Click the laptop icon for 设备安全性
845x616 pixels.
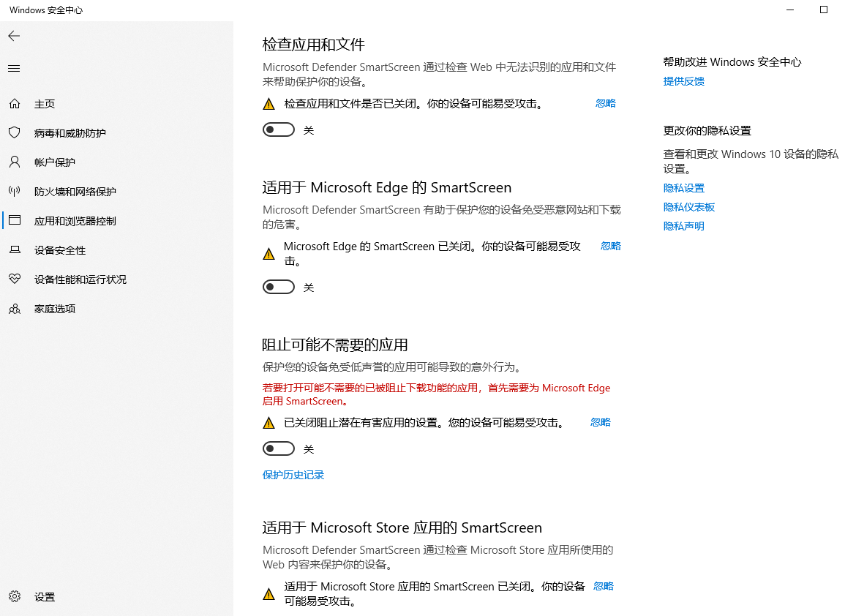(15, 249)
